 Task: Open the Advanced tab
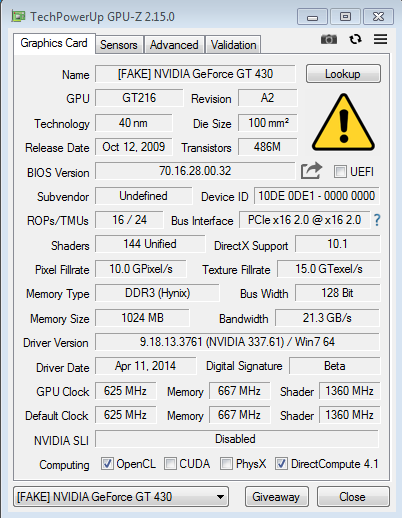(174, 45)
